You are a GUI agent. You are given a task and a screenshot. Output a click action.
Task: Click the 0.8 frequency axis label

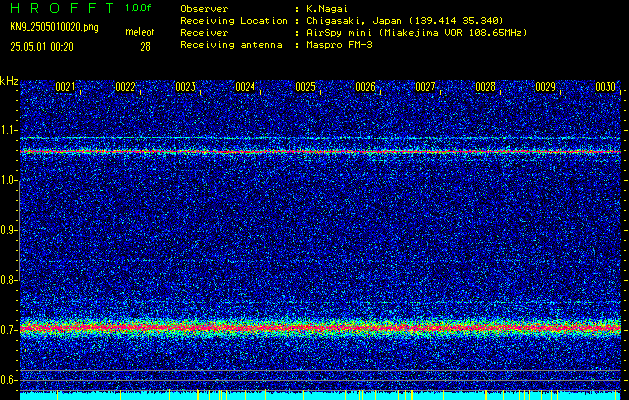9,280
